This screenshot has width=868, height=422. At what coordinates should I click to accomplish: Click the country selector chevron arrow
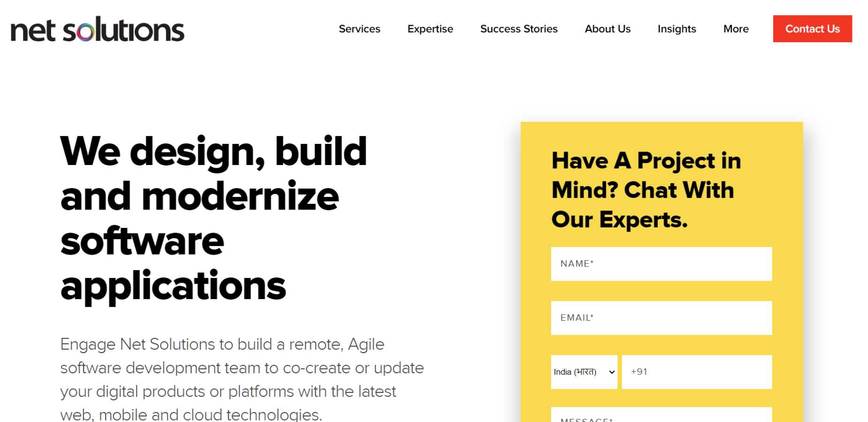(611, 372)
